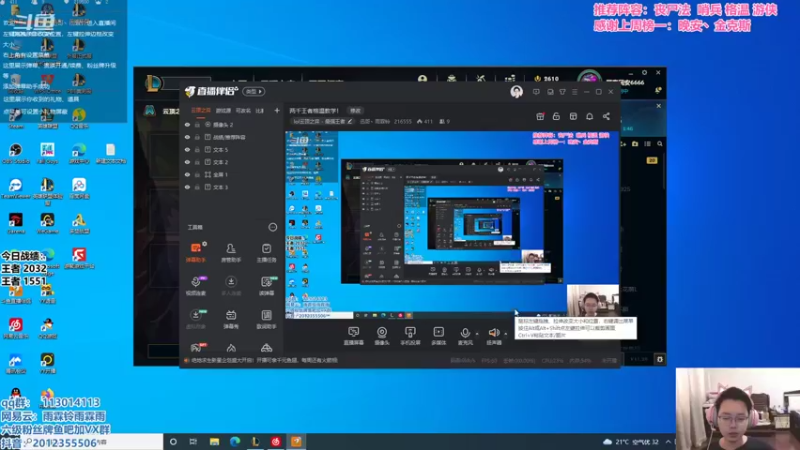Open the 读弹幕 tool
The height and width of the screenshot is (450, 800).
(x=266, y=285)
